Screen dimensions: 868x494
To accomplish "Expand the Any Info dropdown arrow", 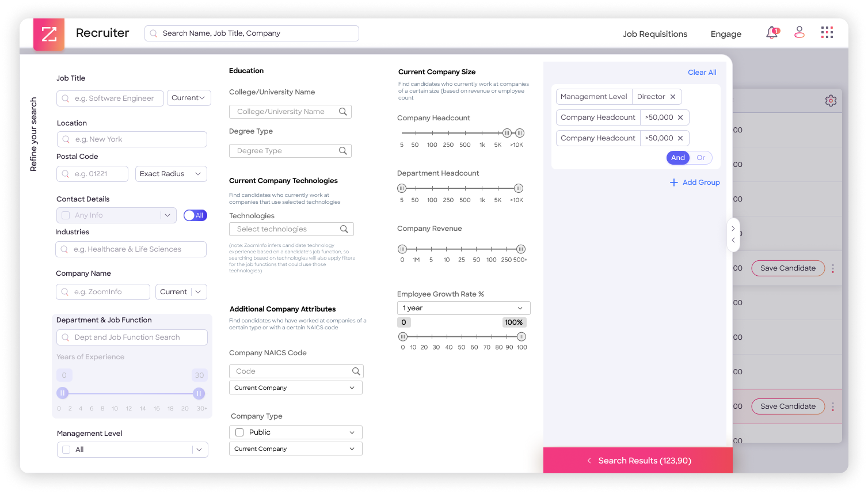I will pyautogui.click(x=167, y=215).
